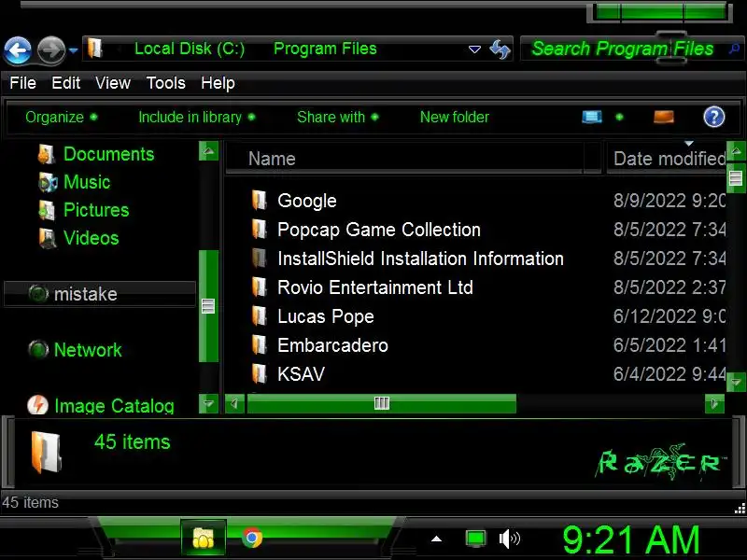
Task: Select Image Catalog in the navigation pane
Action: [114, 406]
